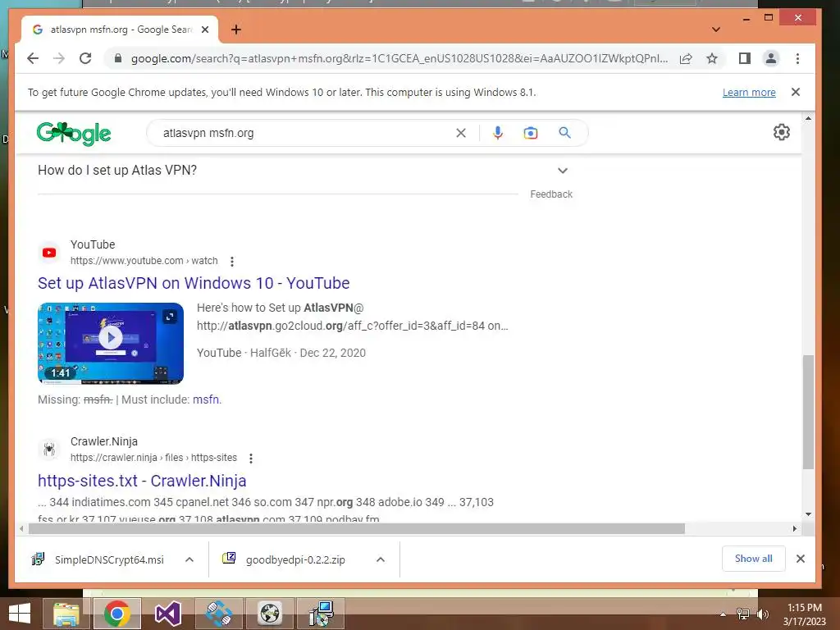Clear the search query with X
The width and height of the screenshot is (840, 630).
pos(461,133)
